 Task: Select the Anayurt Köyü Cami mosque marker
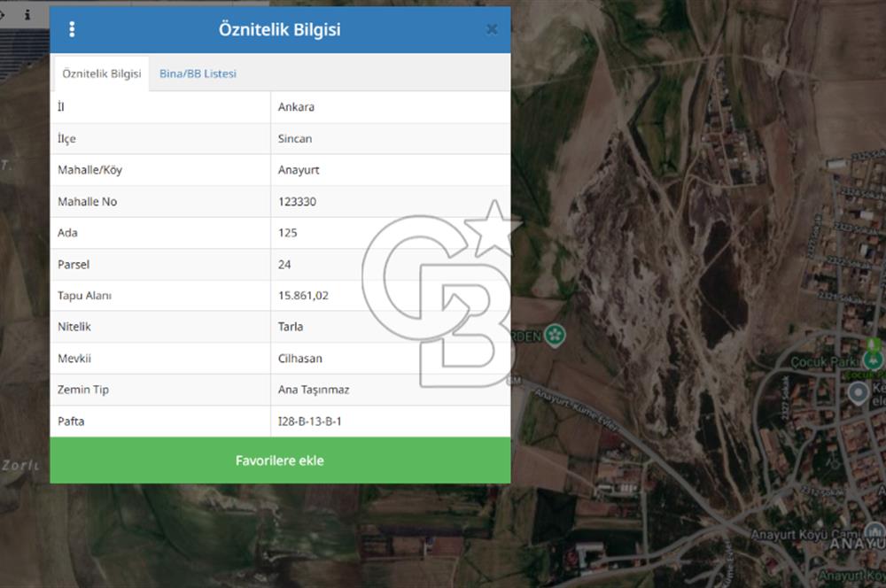874,532
